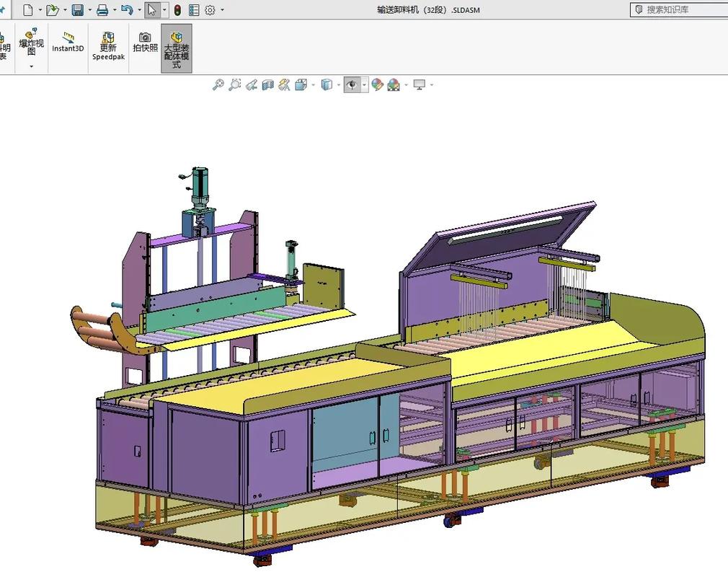Click the New document icon
This screenshot has width=728, height=577.
(27, 10)
